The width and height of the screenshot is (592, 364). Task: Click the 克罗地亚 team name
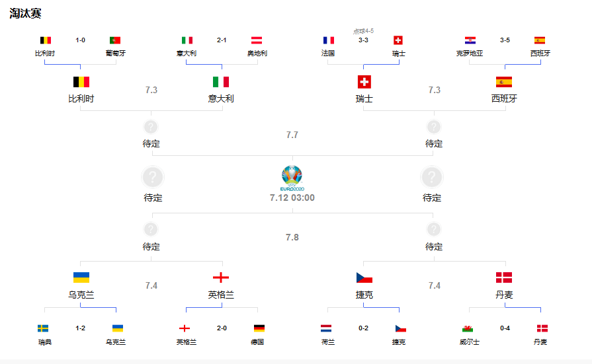coord(470,53)
